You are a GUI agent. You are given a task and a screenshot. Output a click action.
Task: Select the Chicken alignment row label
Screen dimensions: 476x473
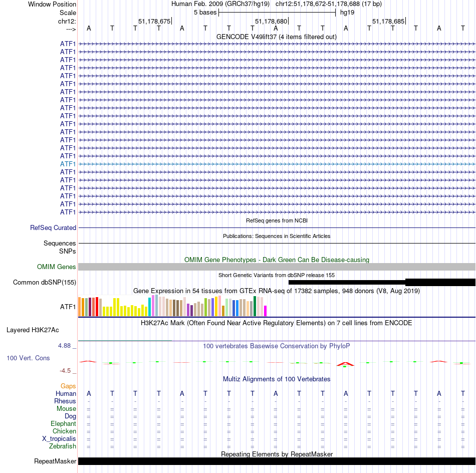click(64, 431)
